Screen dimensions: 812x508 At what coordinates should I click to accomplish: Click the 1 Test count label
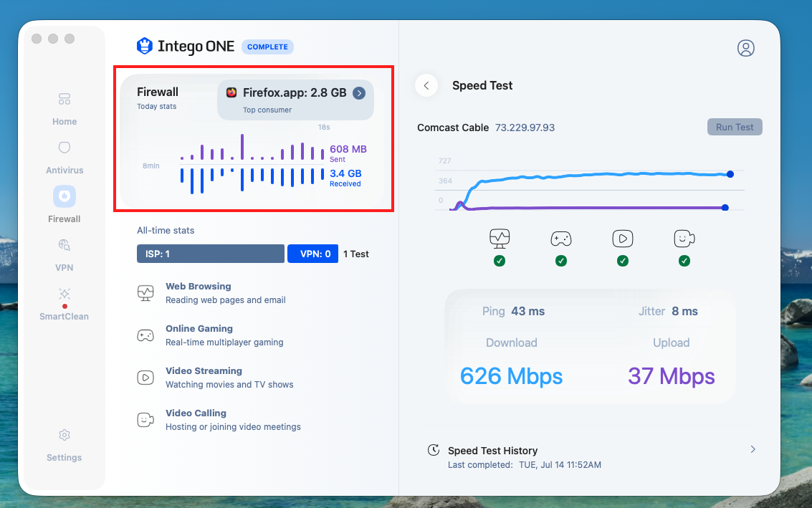(x=355, y=254)
